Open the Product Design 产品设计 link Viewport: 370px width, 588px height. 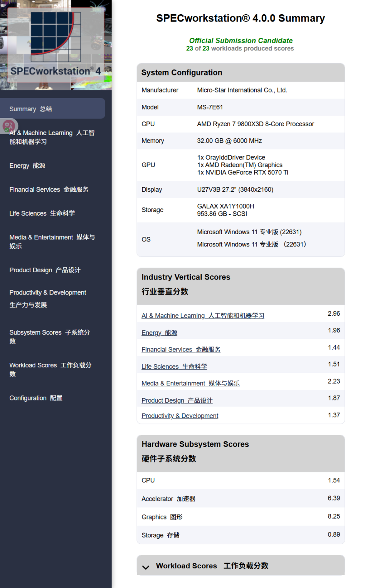click(x=177, y=400)
